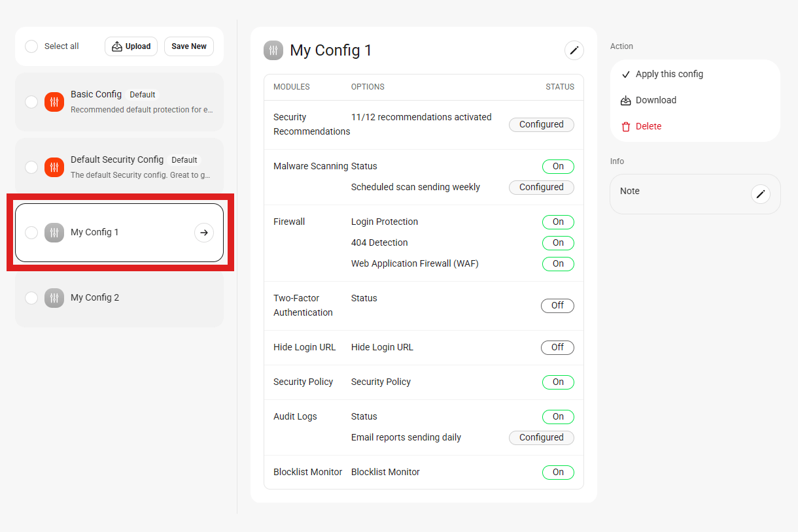Image resolution: width=798 pixels, height=532 pixels.
Task: Click Scheduled scan Configured badge
Action: coord(542,188)
